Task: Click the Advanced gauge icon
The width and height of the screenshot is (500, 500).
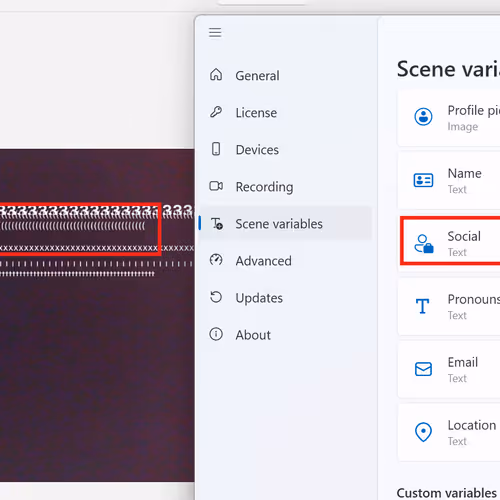Action: point(216,260)
